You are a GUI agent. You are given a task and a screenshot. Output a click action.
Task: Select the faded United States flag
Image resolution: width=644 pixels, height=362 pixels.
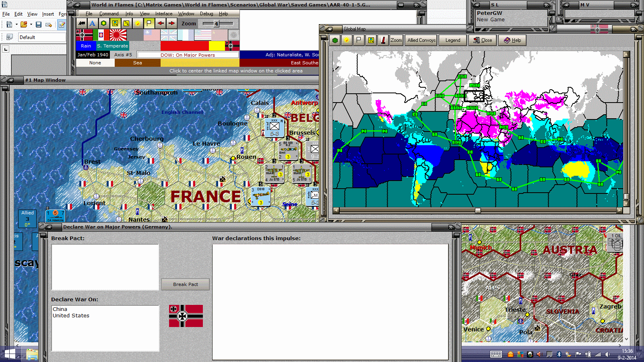pos(202,35)
